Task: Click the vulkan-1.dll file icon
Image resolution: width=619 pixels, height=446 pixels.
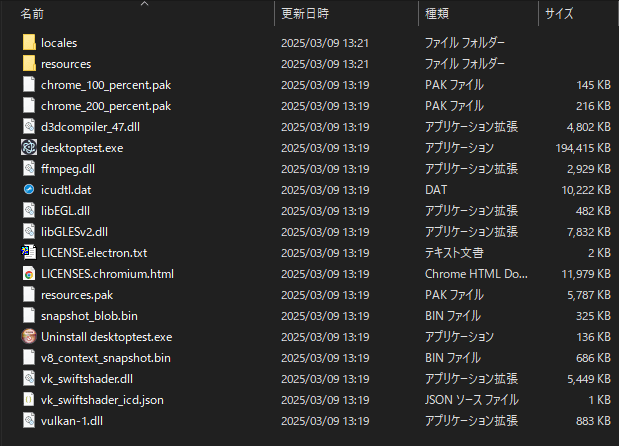Action: [x=29, y=420]
